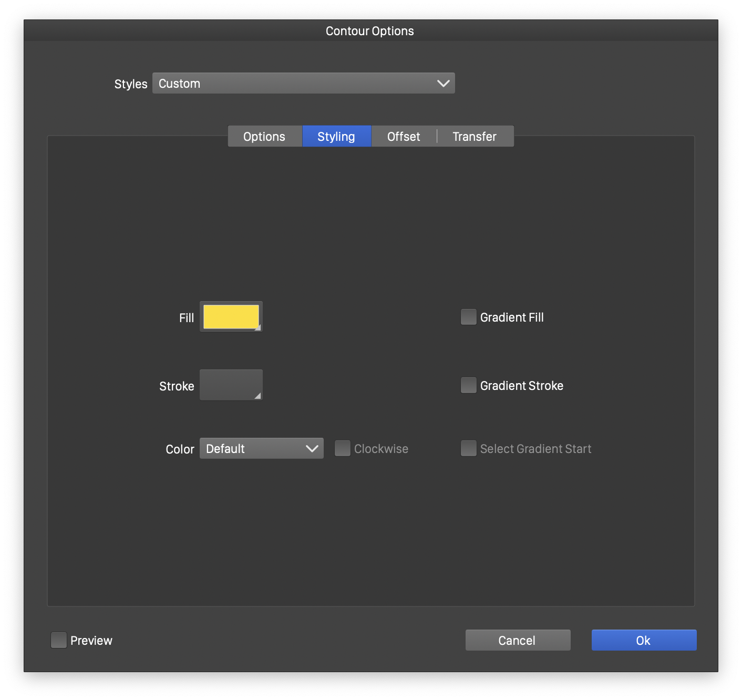
Task: Click the corner triangle on the Stroke swatch
Action: [x=257, y=396]
